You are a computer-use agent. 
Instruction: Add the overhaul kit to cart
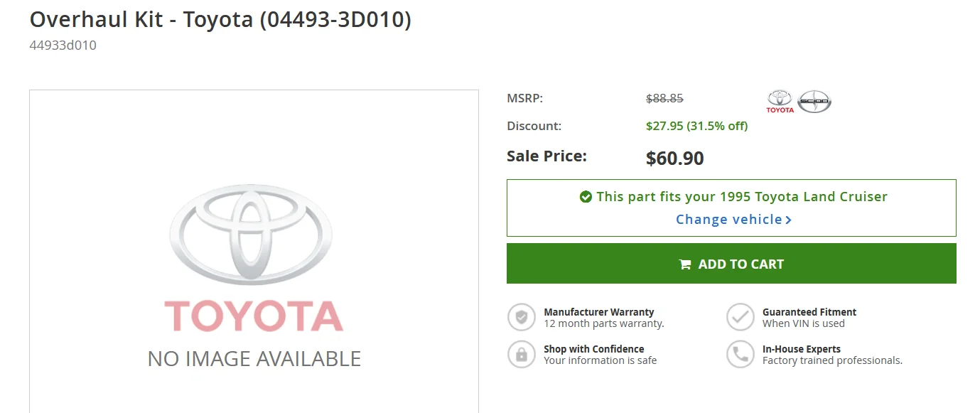tap(731, 264)
